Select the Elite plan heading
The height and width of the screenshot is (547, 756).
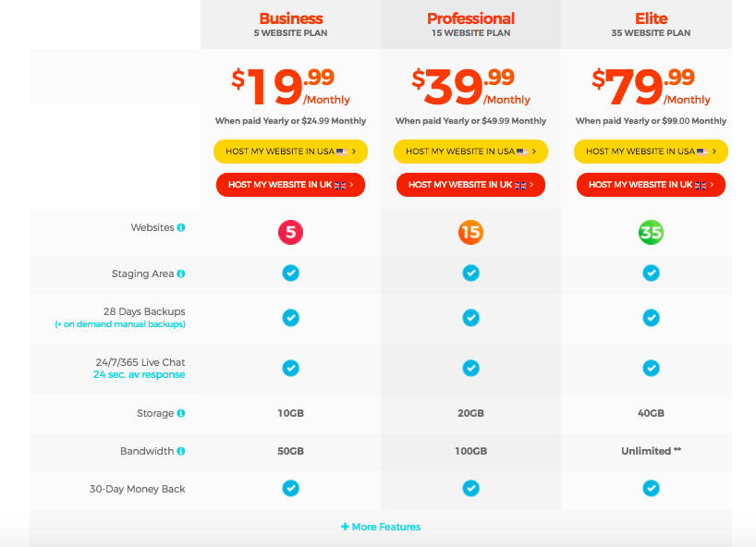[x=651, y=18]
